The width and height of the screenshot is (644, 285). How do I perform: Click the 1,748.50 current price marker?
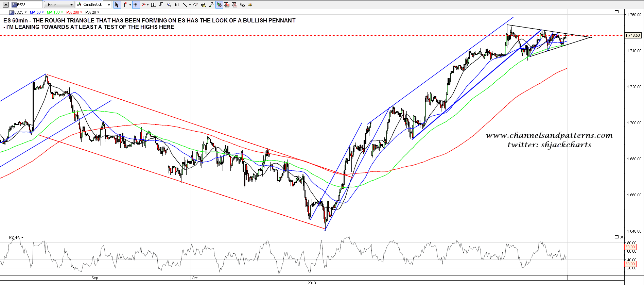(x=633, y=35)
